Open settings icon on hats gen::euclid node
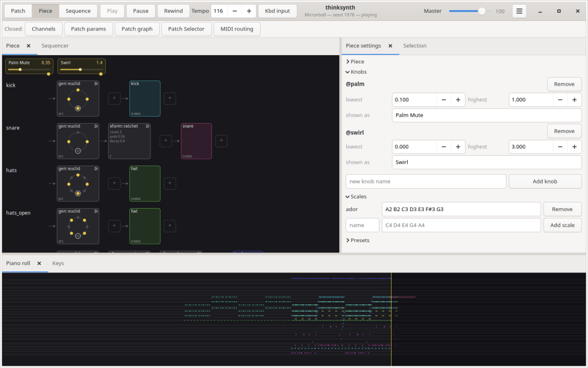 (x=96, y=168)
